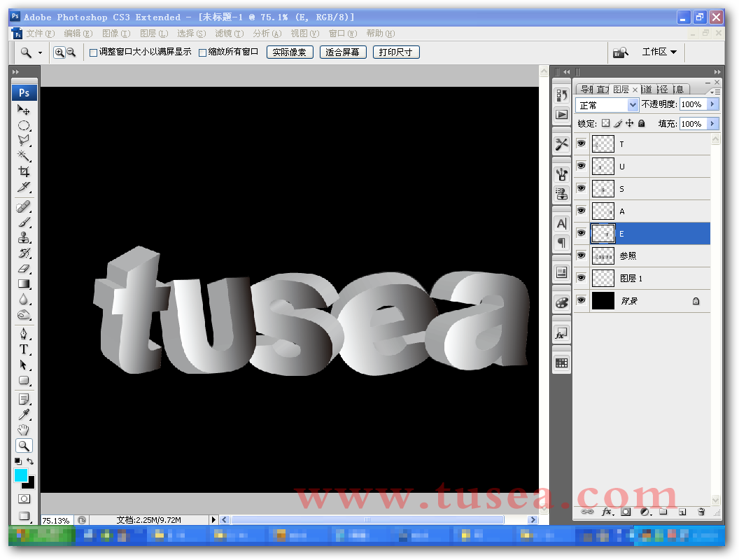Image resolution: width=739 pixels, height=560 pixels.
Task: Hide the A layer
Action: [582, 211]
